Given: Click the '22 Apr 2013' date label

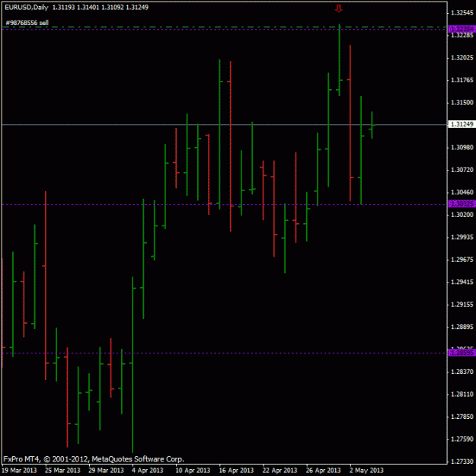Looking at the screenshot, I should click(x=280, y=471).
